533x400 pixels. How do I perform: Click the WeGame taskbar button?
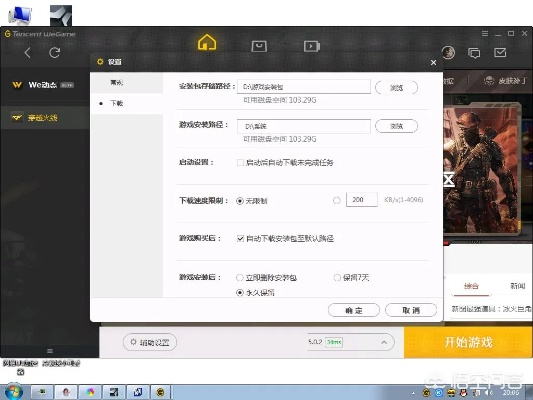pos(160,392)
